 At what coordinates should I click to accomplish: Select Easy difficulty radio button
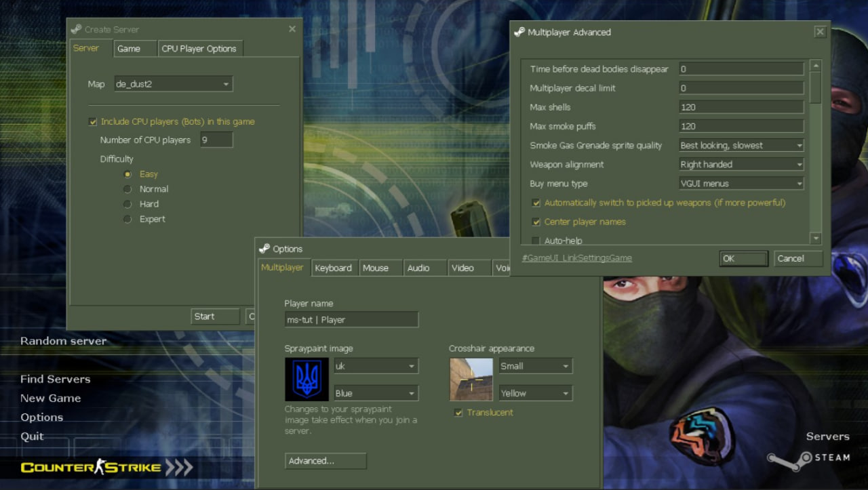click(x=127, y=174)
